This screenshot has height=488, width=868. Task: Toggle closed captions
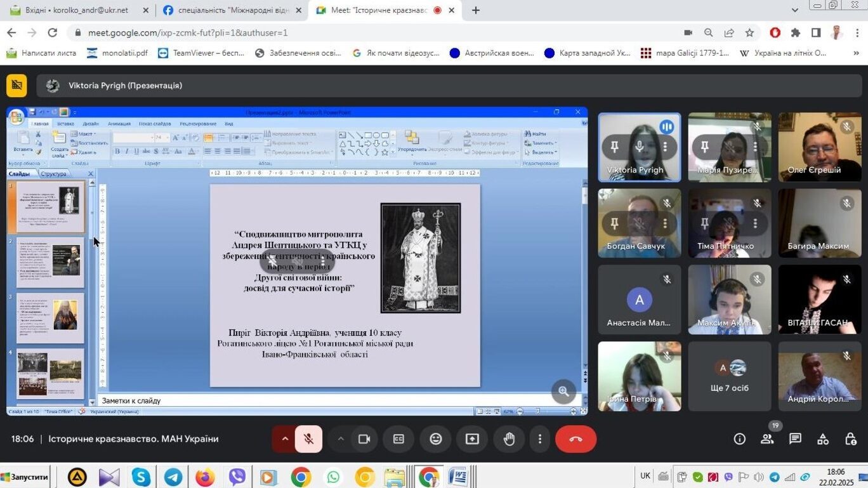[x=398, y=439]
